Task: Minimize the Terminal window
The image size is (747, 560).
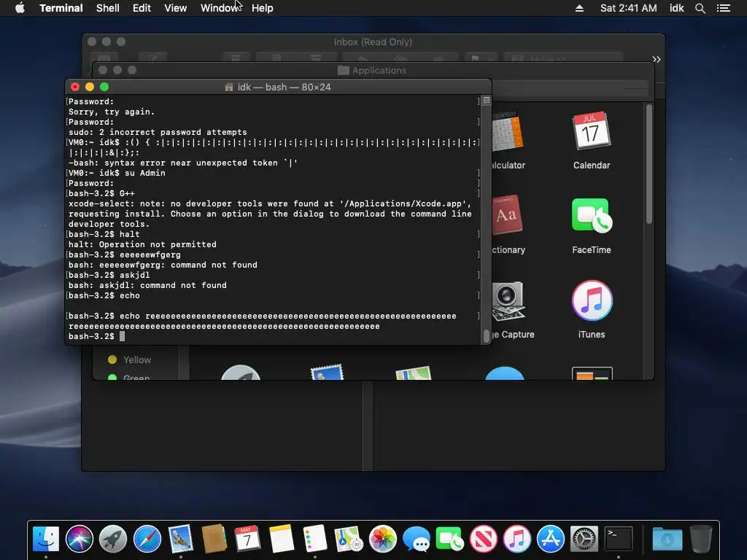Action: pos(90,87)
